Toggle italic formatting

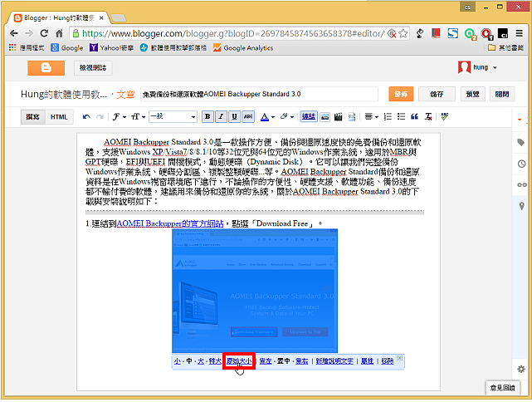point(221,117)
